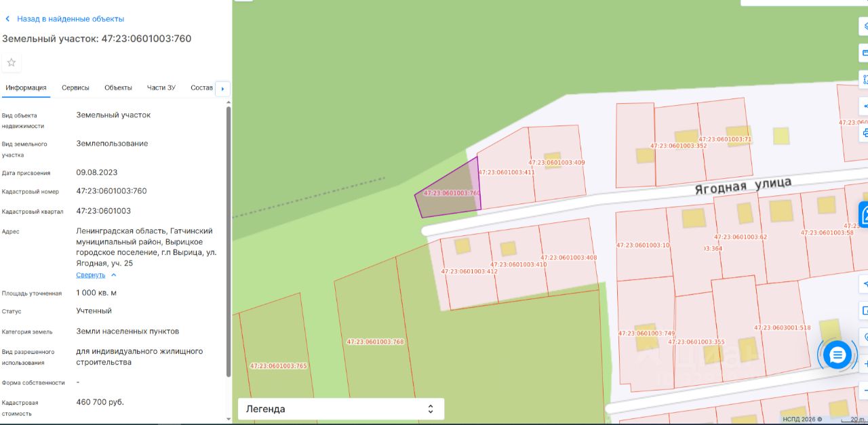The width and height of the screenshot is (868, 425).
Task: Click the back chevron arrow icon
Action: click(7, 19)
